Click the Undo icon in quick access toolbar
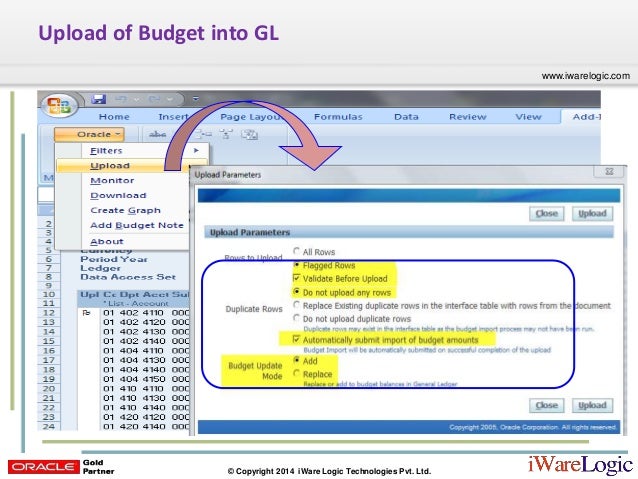 (121, 99)
